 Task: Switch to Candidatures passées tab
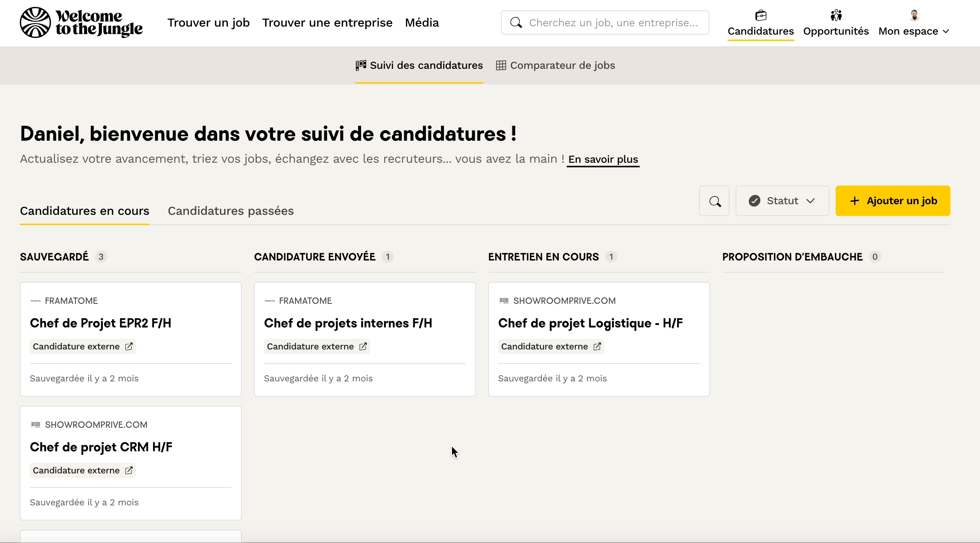230,211
